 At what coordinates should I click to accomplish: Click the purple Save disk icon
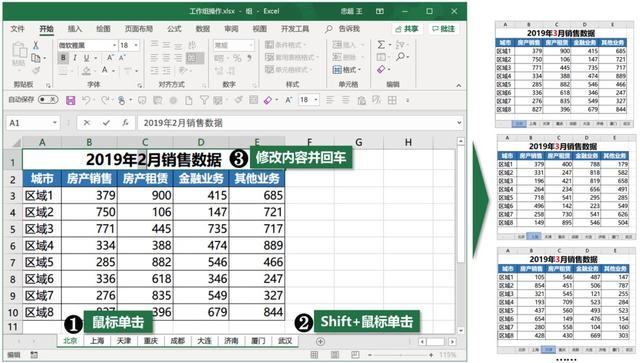[x=71, y=100]
